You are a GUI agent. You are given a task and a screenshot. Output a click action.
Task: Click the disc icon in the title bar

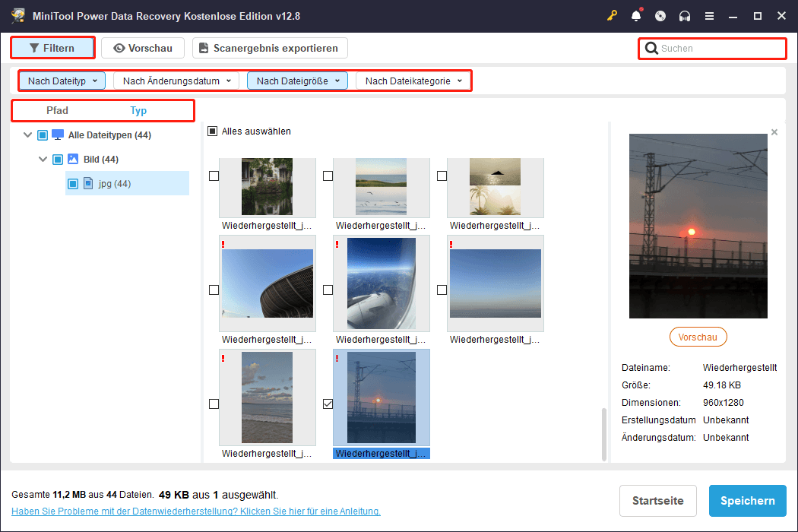coord(660,15)
